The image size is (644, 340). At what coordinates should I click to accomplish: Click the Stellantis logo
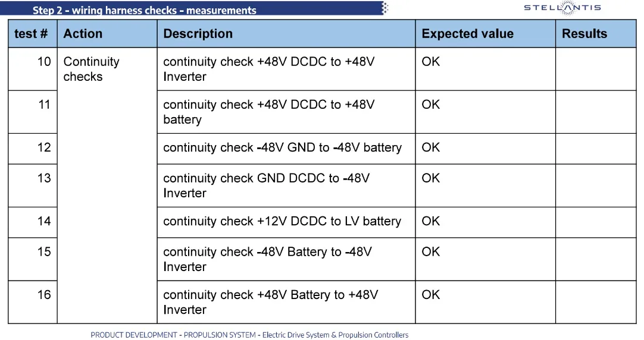562,7
